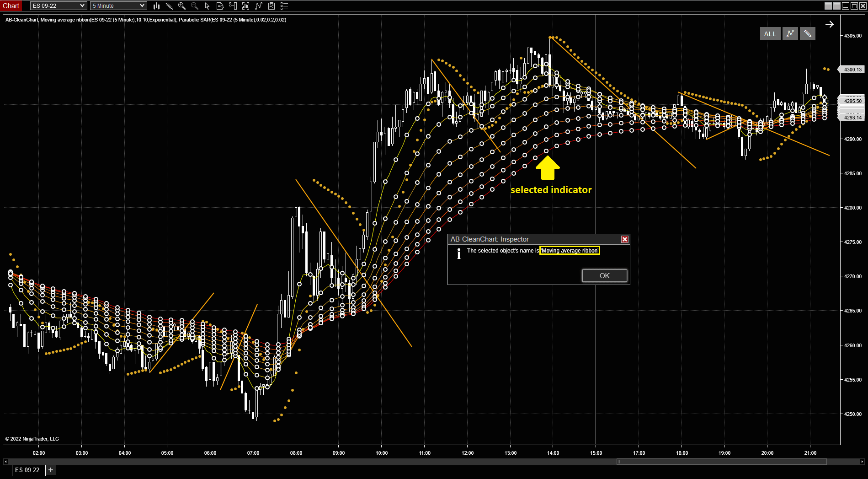Close the AB-CleanChart Inspector dialog

pos(624,239)
